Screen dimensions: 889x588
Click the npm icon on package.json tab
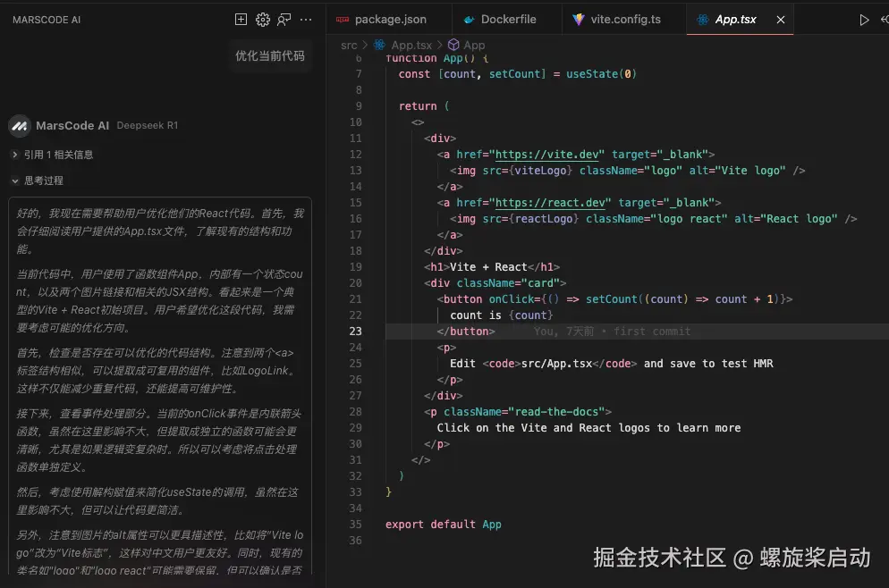click(343, 18)
